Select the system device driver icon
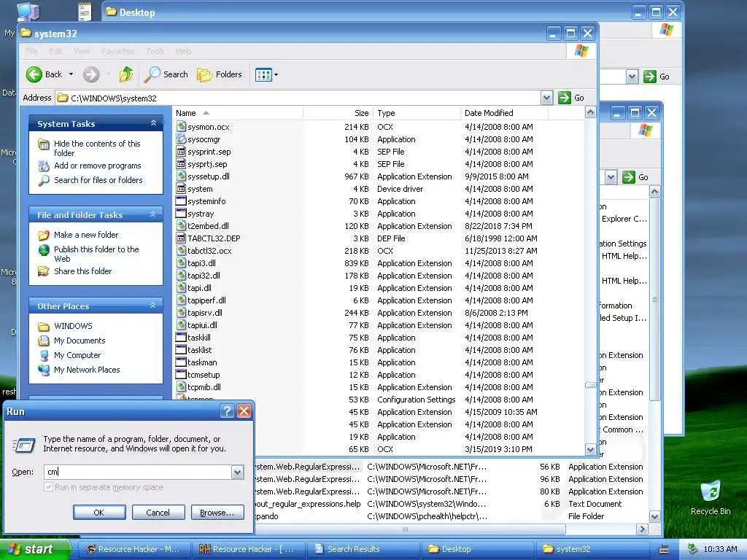Image resolution: width=747 pixels, height=560 pixels. pos(181,189)
